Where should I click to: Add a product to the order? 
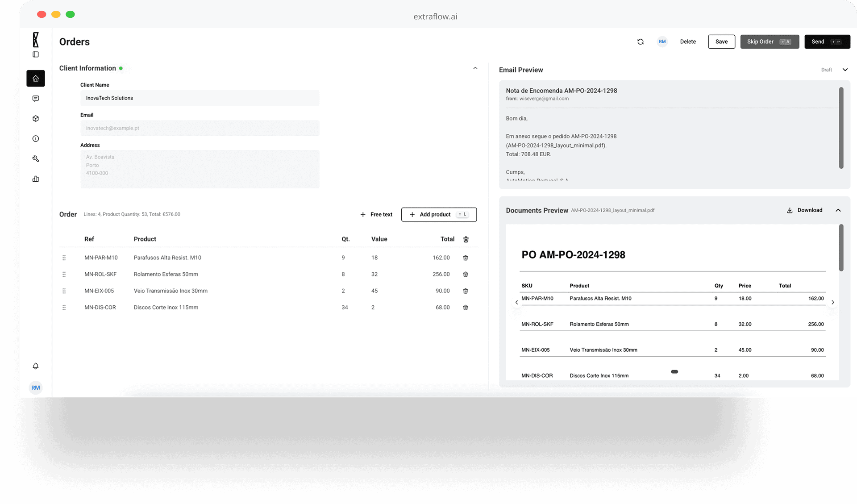click(x=438, y=214)
